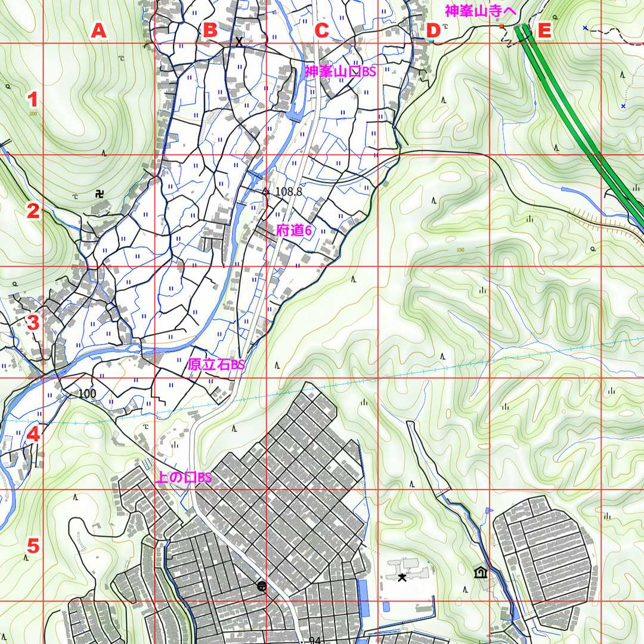Click the 上の口BS bus stop label
The height and width of the screenshot is (644, 644).
pos(184,478)
